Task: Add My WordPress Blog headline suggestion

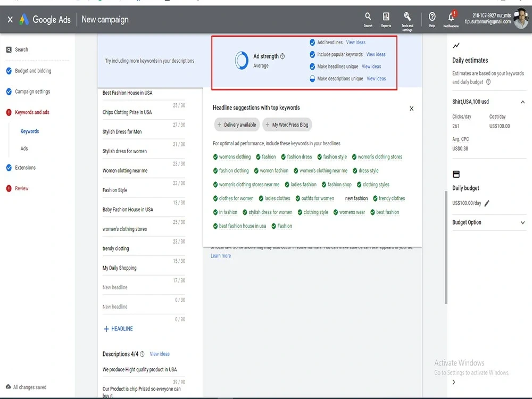Action: pos(287,124)
